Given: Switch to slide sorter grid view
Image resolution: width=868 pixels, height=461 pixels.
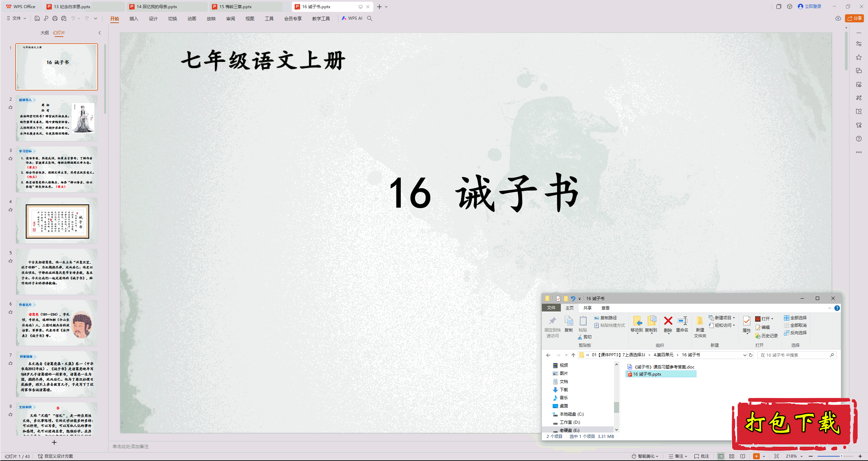Looking at the screenshot, I should pos(732,456).
